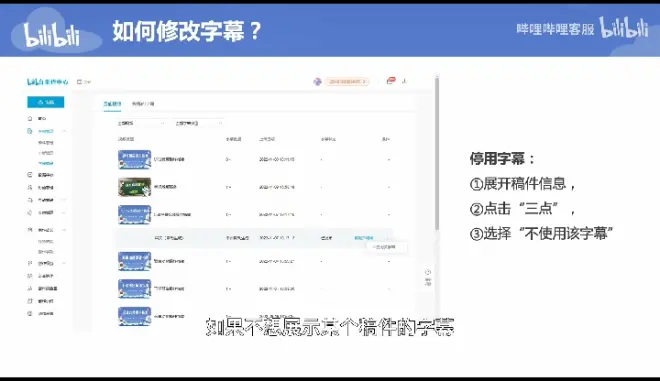Open the second sub-item under content management
Screen dimensions: 660x381
[x=45, y=153]
